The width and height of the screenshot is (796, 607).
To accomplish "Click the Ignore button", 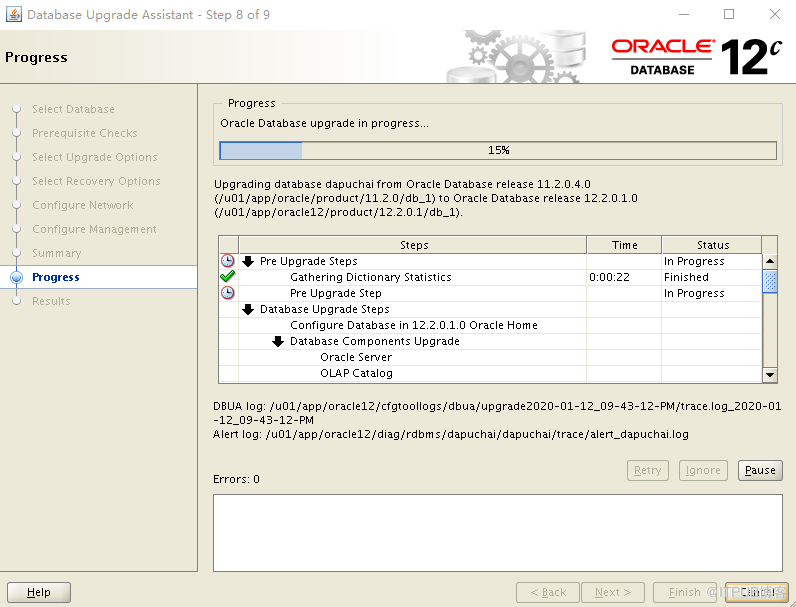I will (x=703, y=470).
